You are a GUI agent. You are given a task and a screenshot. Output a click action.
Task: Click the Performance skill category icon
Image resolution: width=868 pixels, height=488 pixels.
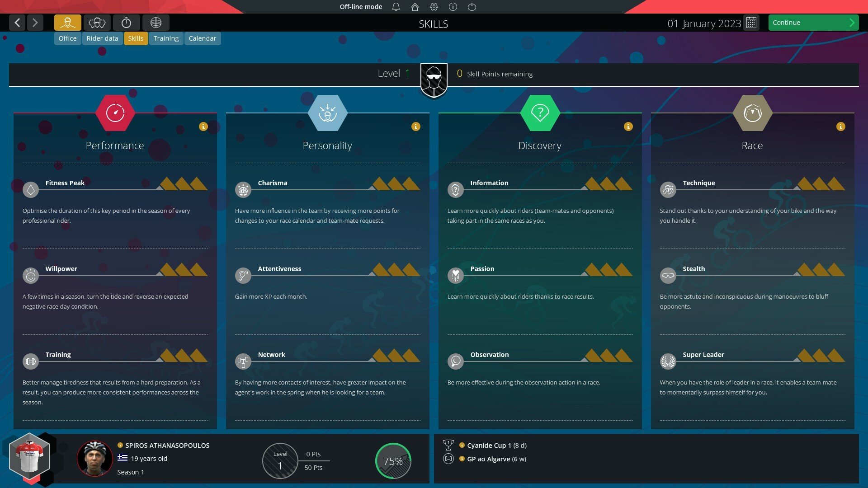click(x=114, y=112)
